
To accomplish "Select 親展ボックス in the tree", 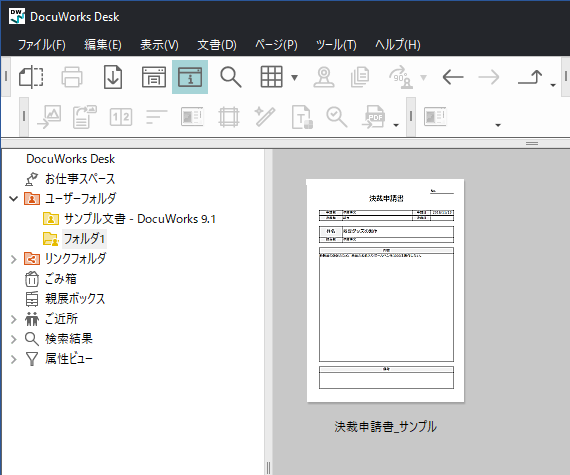I will (x=75, y=299).
